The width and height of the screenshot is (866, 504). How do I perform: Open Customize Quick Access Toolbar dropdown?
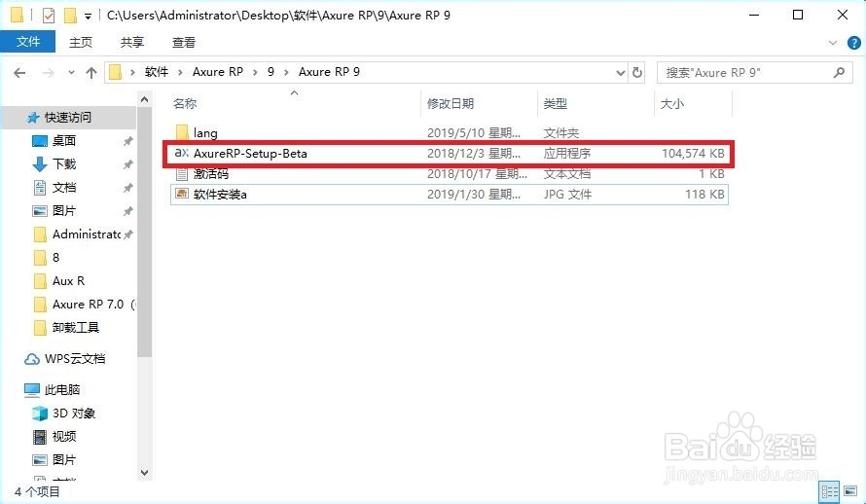(88, 16)
